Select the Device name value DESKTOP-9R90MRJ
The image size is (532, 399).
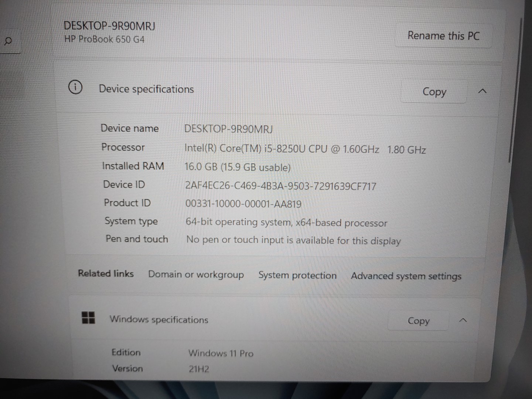click(x=229, y=129)
